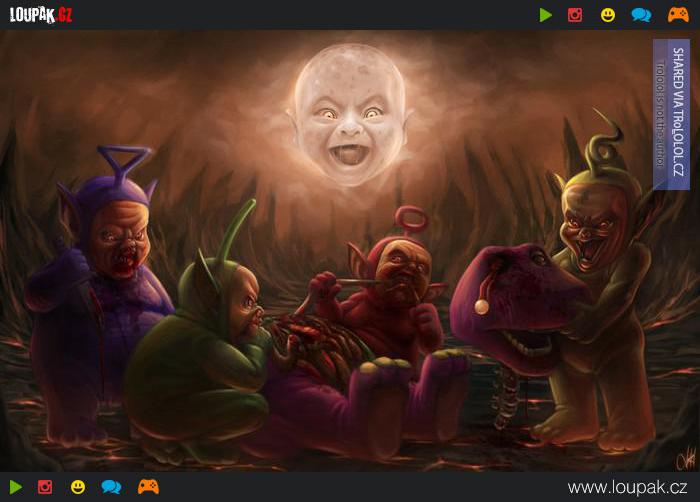Open the main artwork image
Viewport: 700px width, 502px height.
click(x=350, y=251)
